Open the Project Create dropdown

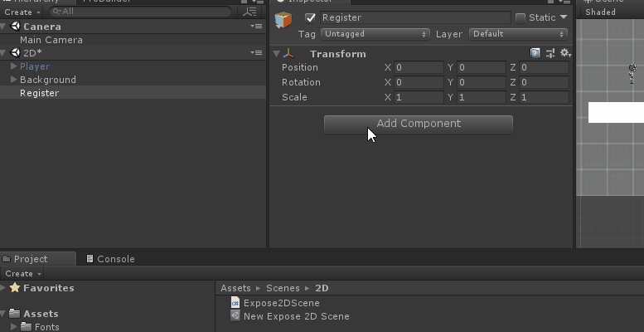(x=23, y=274)
